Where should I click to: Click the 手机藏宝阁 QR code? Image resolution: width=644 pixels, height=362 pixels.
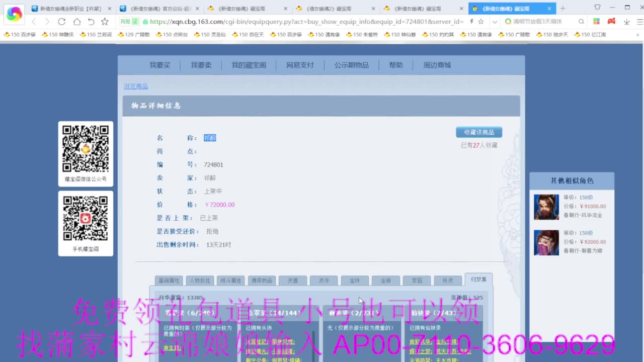86,218
